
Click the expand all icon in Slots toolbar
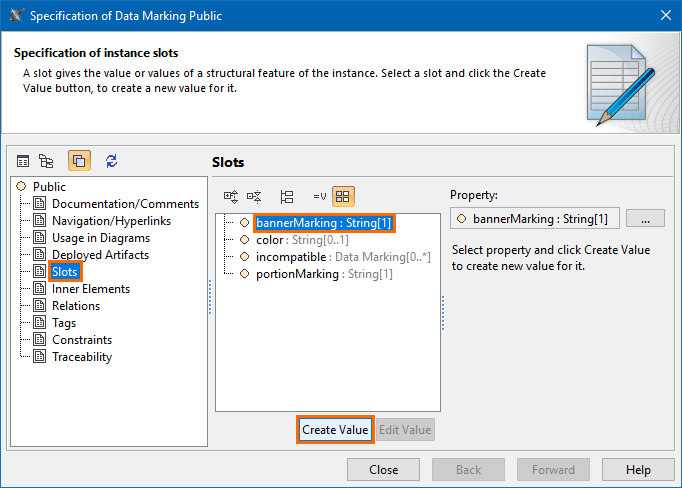click(231, 197)
